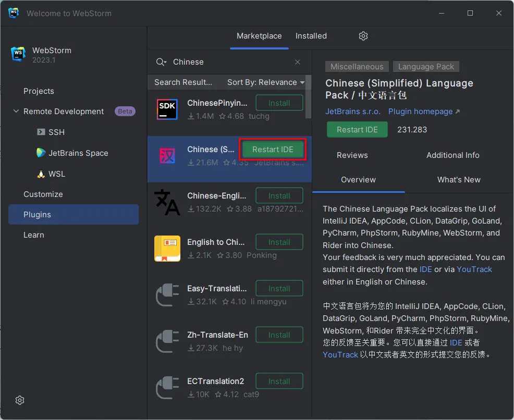Select the WSL entry
Screen dimensions: 514x420
(x=57, y=174)
